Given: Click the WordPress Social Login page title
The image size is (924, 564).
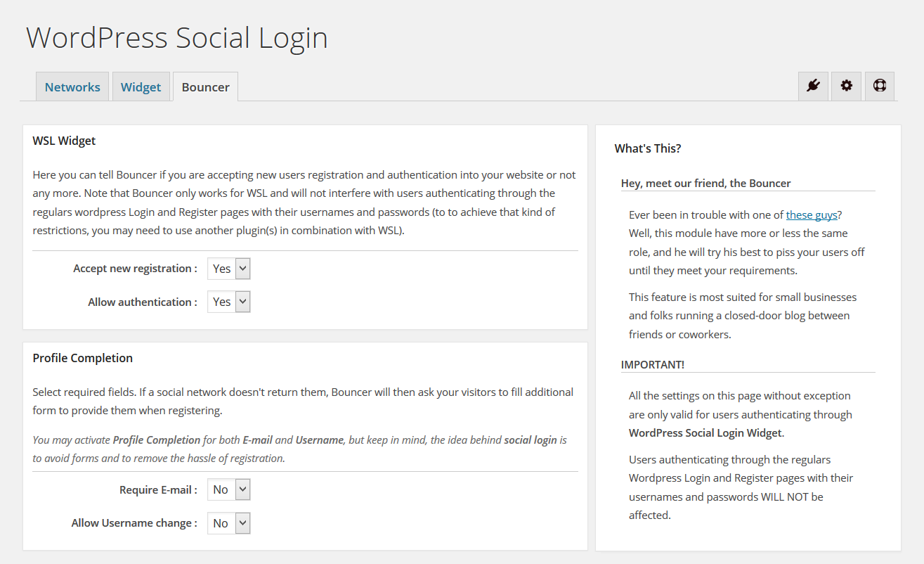Looking at the screenshot, I should coord(177,37).
